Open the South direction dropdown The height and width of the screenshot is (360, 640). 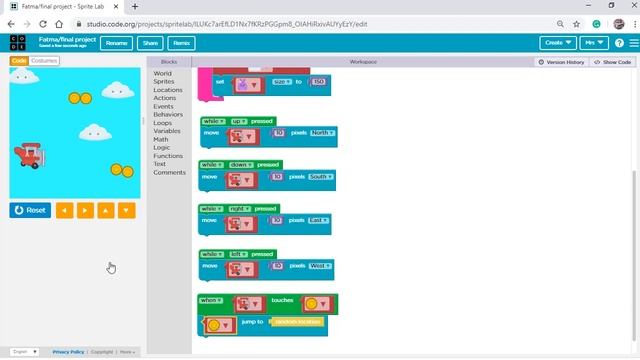321,177
